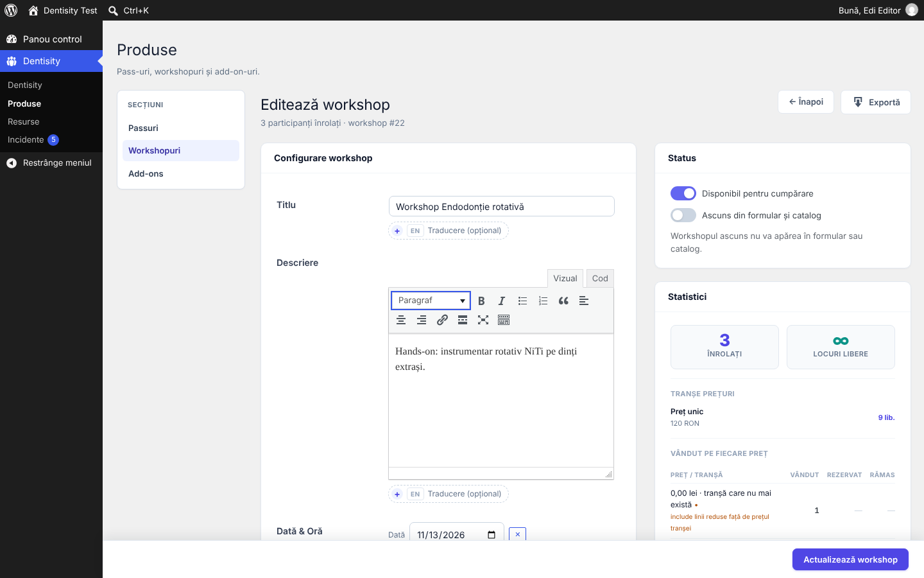This screenshot has height=578, width=924.
Task: Click the Exportă button
Action: [876, 102]
